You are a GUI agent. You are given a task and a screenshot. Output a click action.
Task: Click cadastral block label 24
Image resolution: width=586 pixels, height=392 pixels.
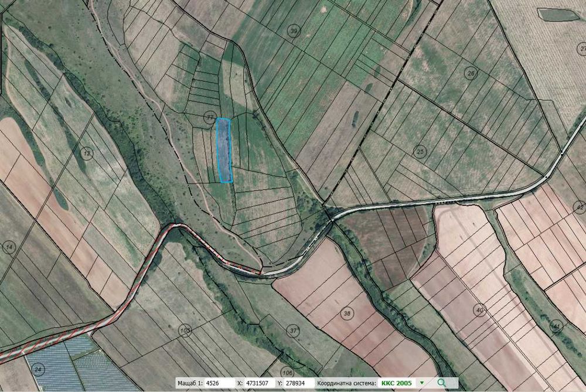(x=38, y=370)
